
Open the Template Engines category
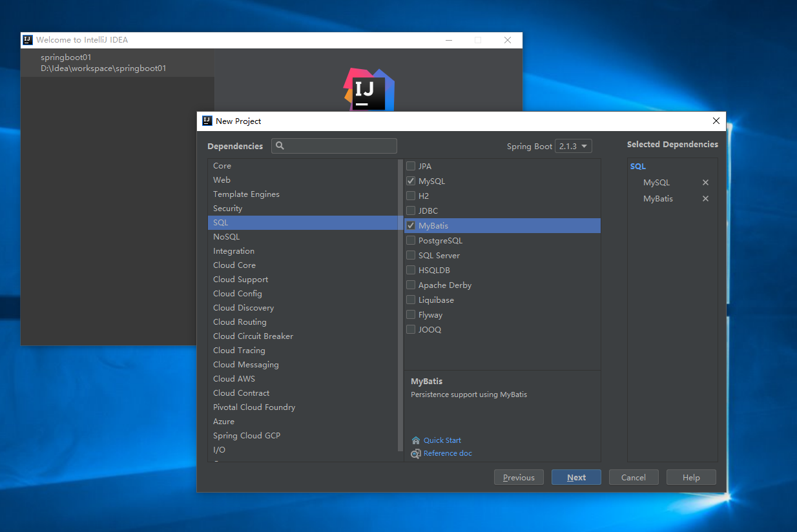point(302,194)
